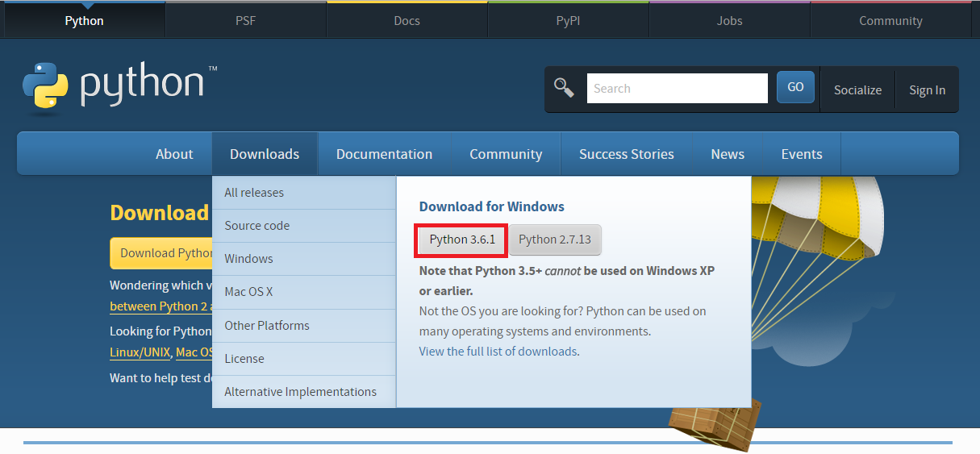Open the Events navigation menu
The image size is (980, 454).
802,154
